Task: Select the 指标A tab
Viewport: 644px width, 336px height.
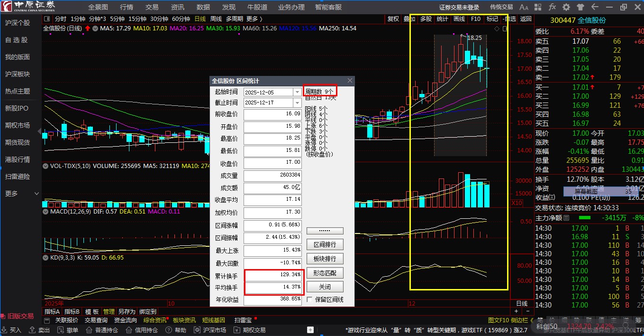Action: (x=52, y=312)
